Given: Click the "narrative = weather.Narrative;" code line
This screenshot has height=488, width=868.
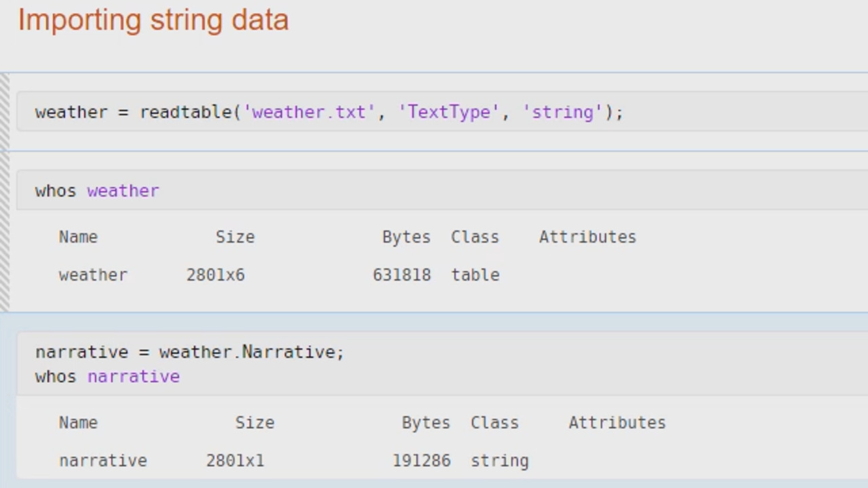Looking at the screenshot, I should [x=190, y=352].
